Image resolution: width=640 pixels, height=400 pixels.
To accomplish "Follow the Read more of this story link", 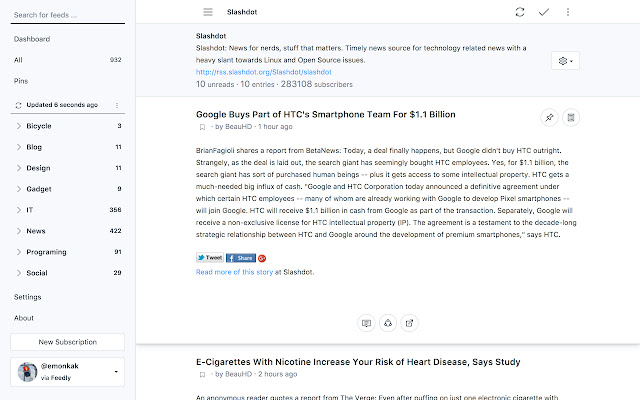I will coord(234,272).
